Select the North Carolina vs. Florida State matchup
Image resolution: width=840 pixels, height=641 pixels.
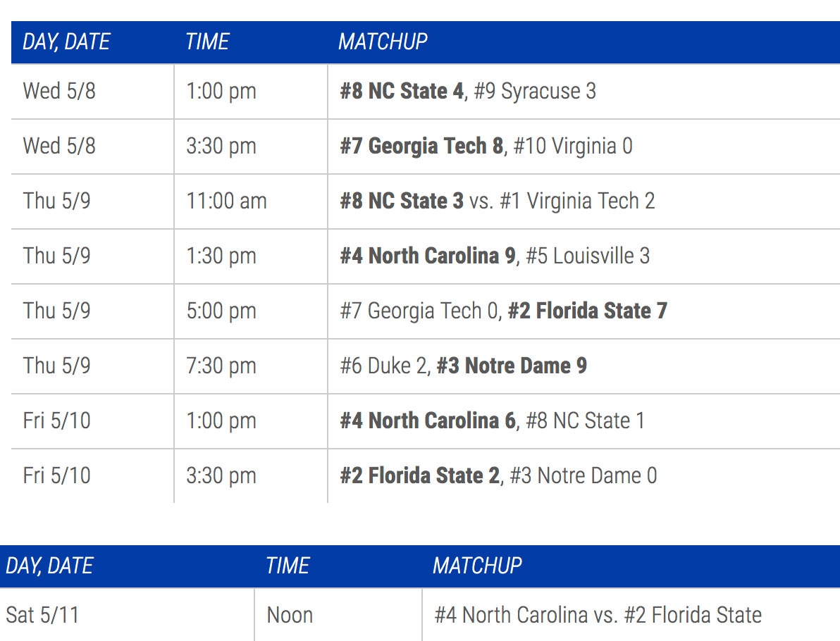pos(598,615)
